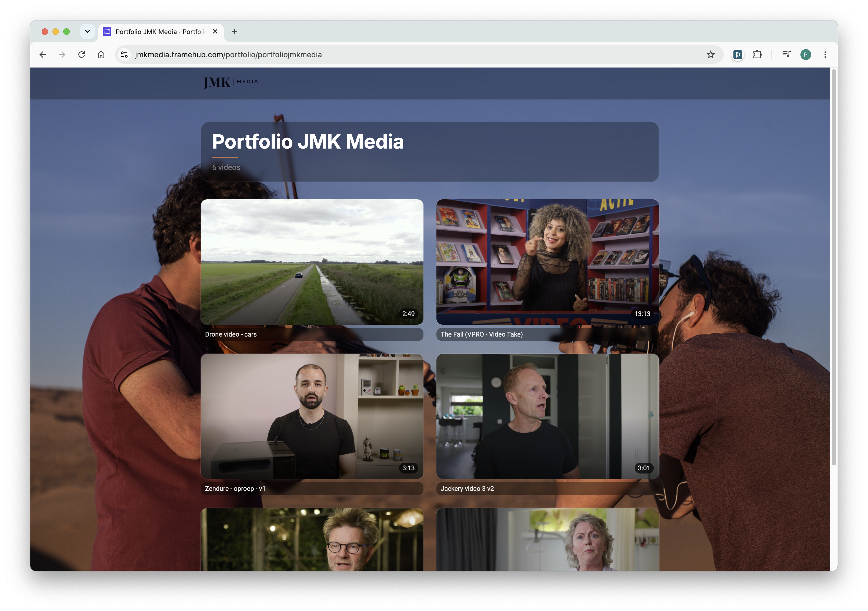Click the 2:49 duration badge
Image resolution: width=868 pixels, height=611 pixels.
point(408,314)
